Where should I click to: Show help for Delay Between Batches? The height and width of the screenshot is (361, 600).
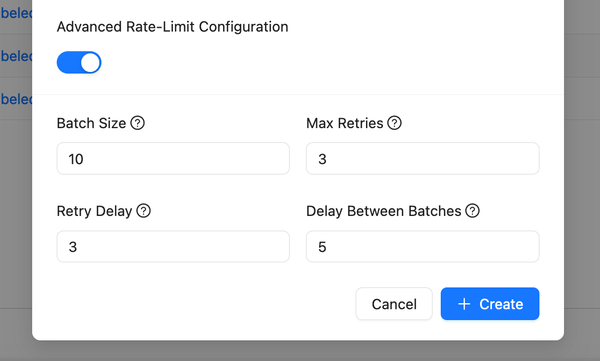click(x=472, y=211)
